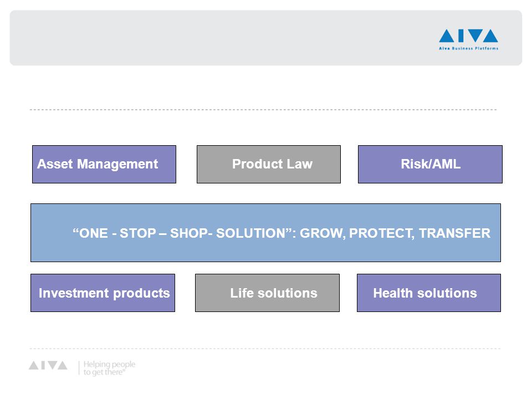This screenshot has height=399, width=532.
Task: Click the Risk/AML box
Action: (430, 164)
